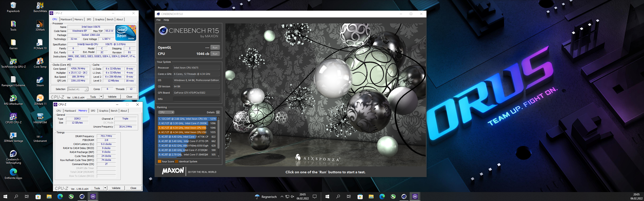644x201 pixels.
Task: Open Cinebench Help menu
Action: pos(166,20)
